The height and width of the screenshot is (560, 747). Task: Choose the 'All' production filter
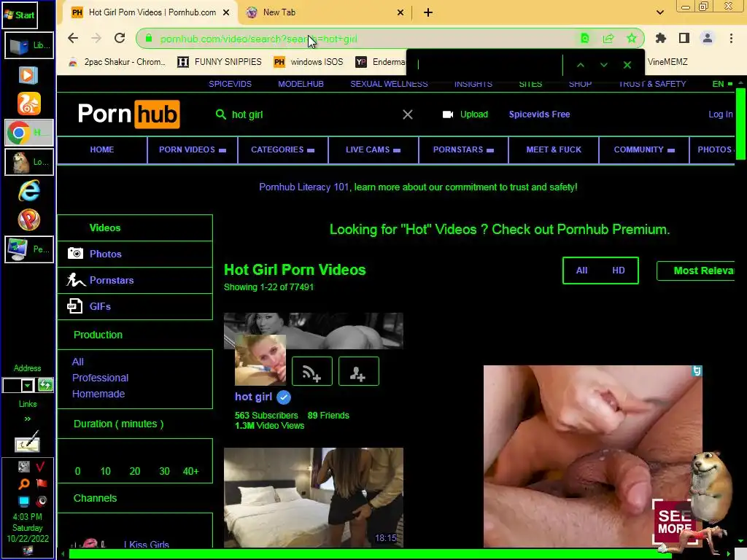(77, 362)
